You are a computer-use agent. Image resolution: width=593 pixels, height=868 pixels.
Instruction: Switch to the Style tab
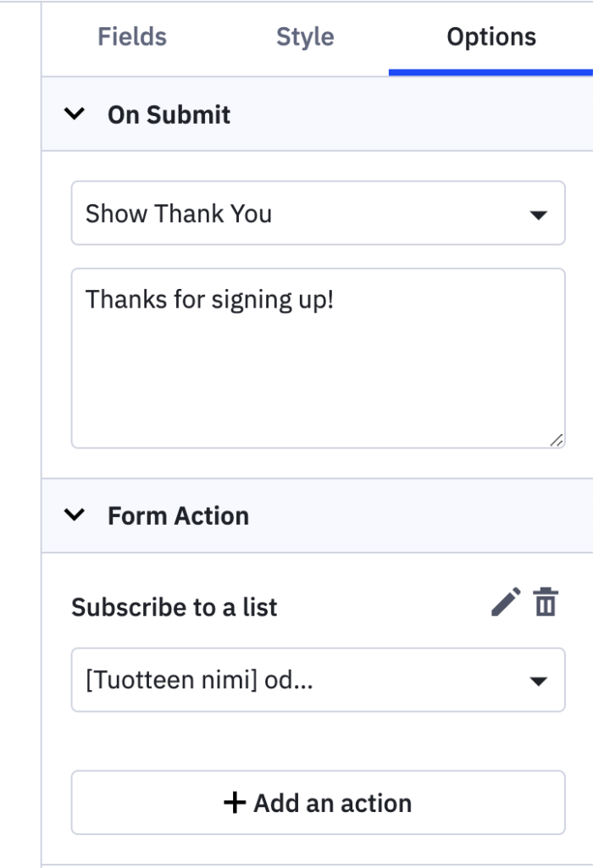click(305, 37)
